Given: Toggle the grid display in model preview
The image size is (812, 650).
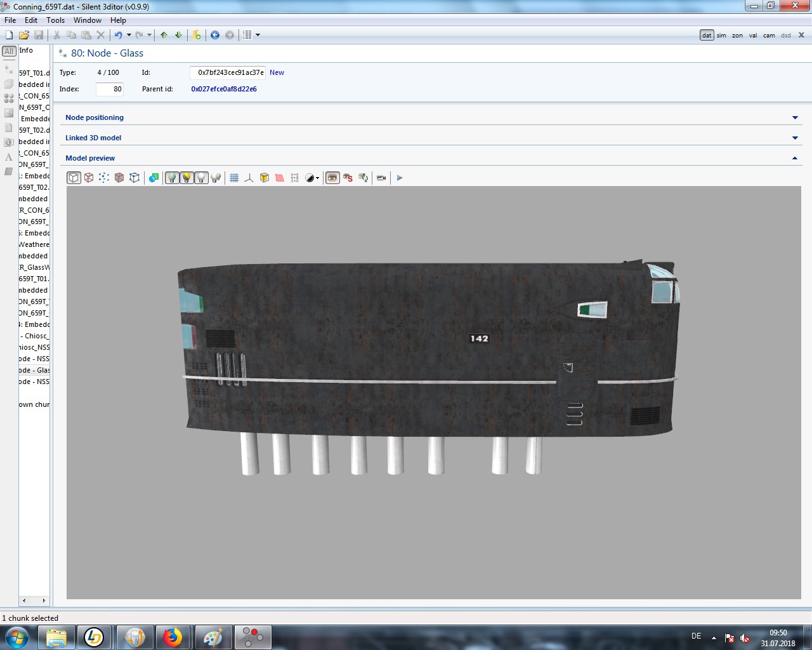Looking at the screenshot, I should point(234,178).
